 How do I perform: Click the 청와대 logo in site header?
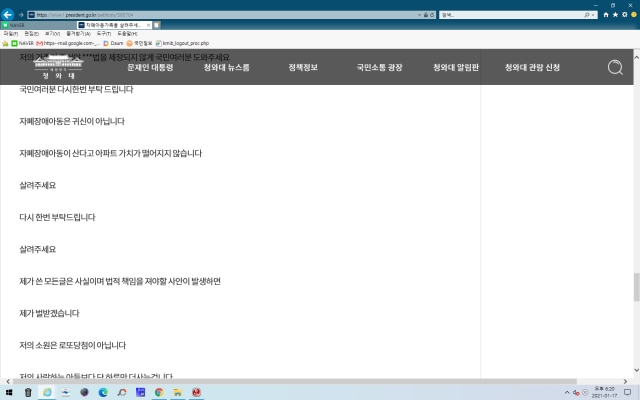point(58,67)
